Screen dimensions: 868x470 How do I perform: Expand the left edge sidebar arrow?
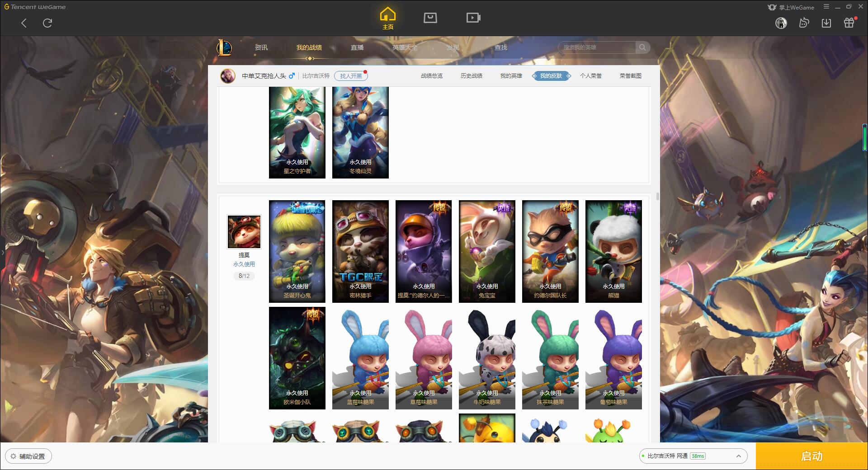coord(2,252)
